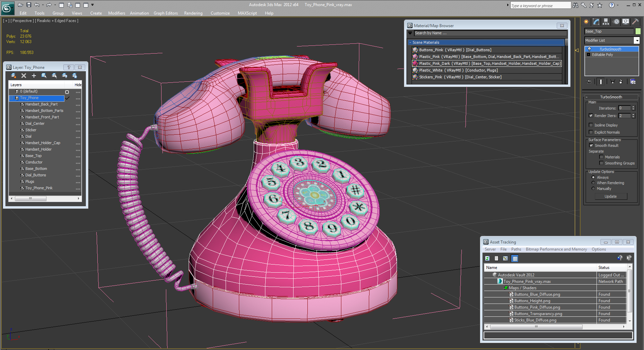
Task: Toggle the TurboSmooth lightbulb visibility icon
Action: pos(589,49)
